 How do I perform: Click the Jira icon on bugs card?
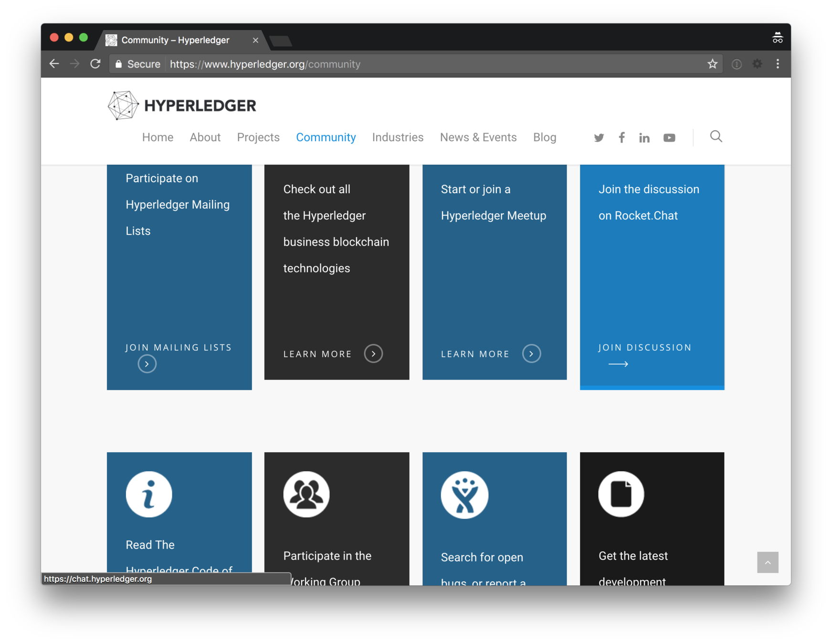tap(464, 495)
